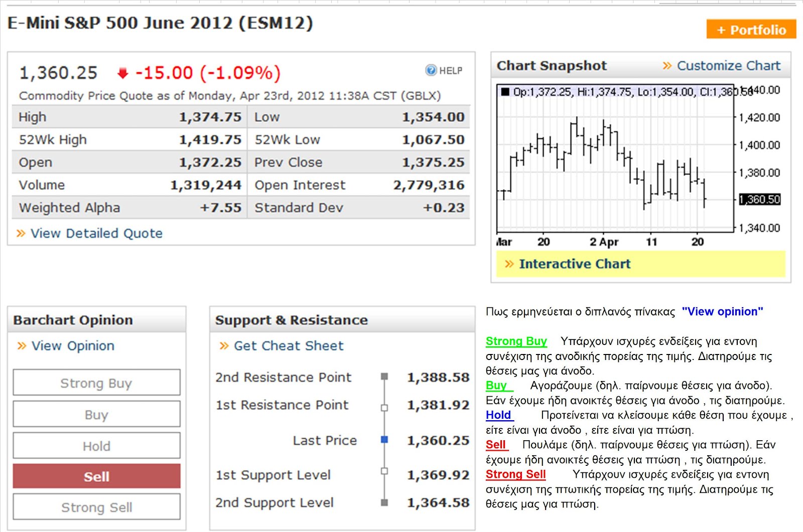Click the 2nd Resistance Point value 1,388.58

(x=438, y=378)
